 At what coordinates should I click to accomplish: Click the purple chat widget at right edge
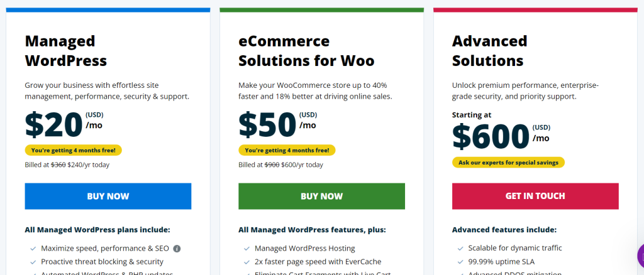[640, 256]
